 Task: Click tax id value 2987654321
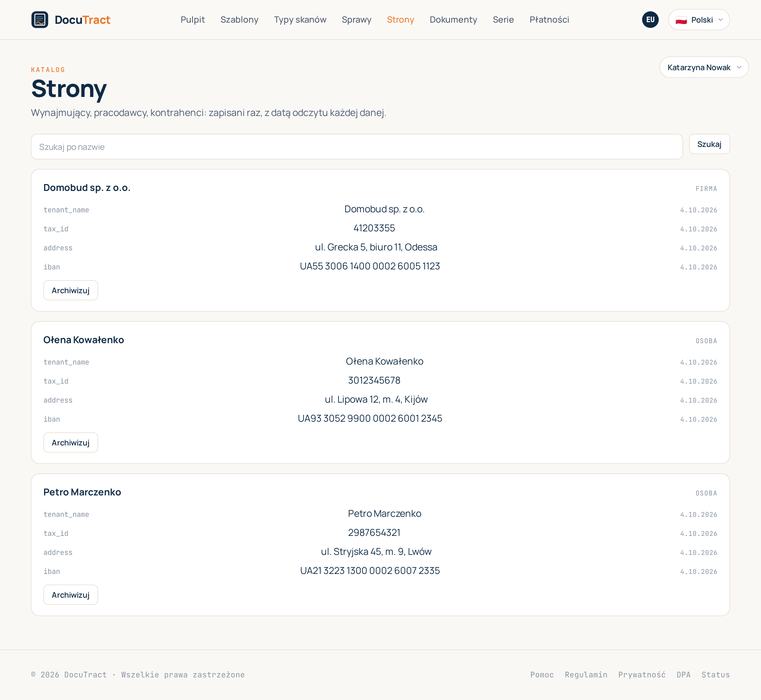pos(374,533)
